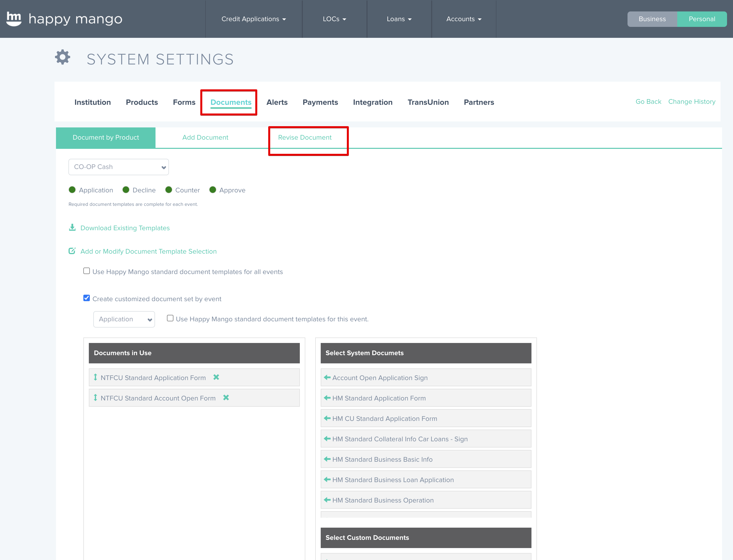Click the Change History link
The width and height of the screenshot is (733, 560).
pyautogui.click(x=692, y=102)
